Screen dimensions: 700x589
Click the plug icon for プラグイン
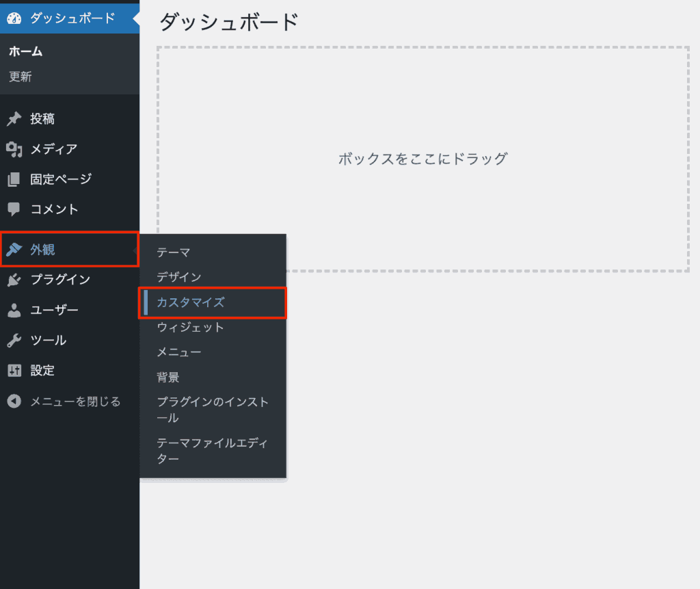click(x=14, y=280)
